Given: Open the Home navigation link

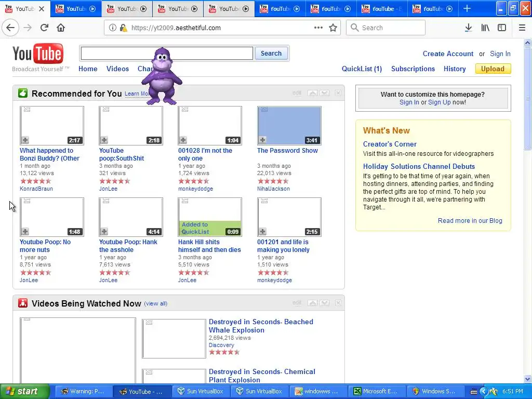Looking at the screenshot, I should click(x=88, y=69).
